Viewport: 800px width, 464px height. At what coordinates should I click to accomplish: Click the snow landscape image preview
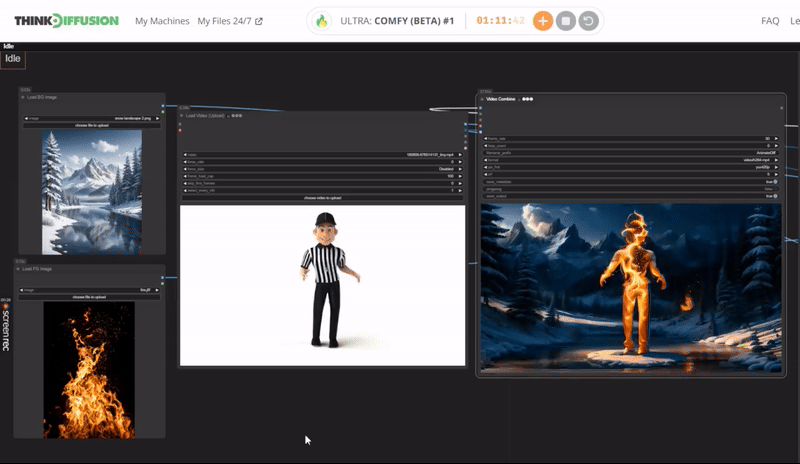92,192
